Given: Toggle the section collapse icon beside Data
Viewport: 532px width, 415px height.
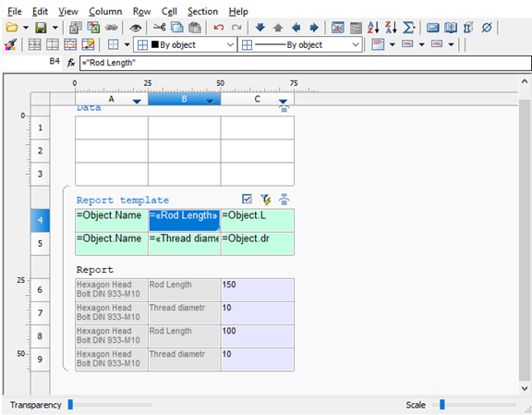Looking at the screenshot, I should 284,108.
